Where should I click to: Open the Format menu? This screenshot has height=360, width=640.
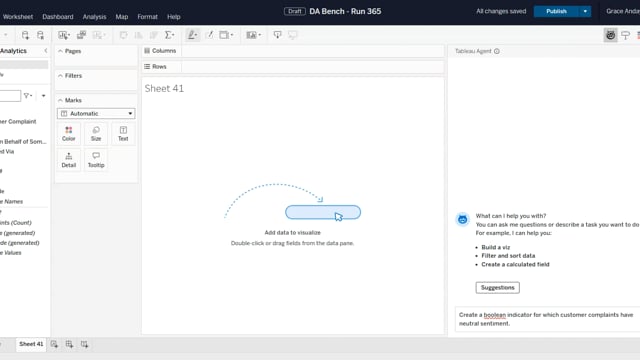[147, 17]
